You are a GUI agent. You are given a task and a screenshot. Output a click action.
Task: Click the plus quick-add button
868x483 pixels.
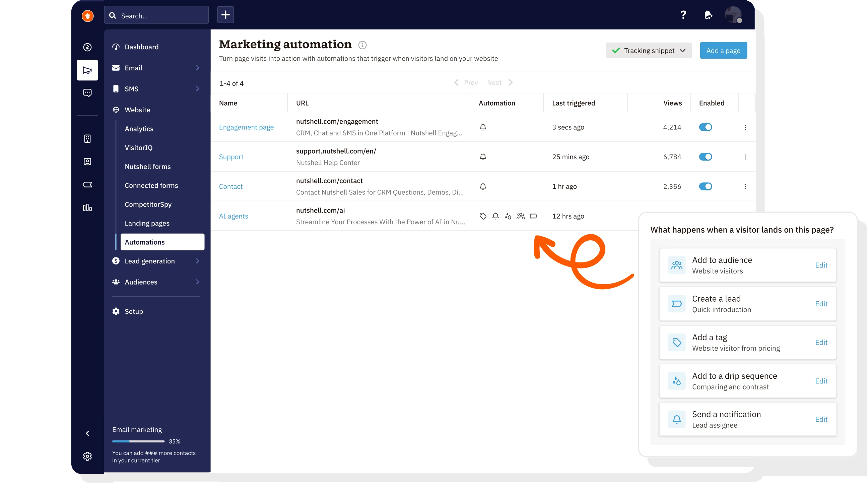225,15
